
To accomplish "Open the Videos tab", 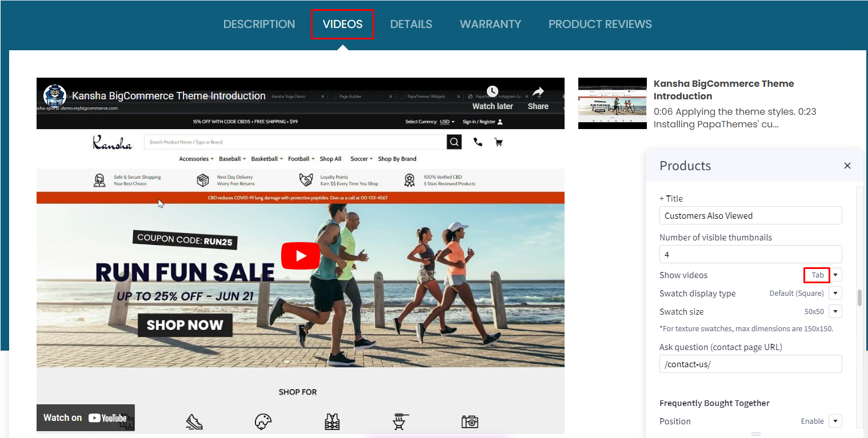I will (x=342, y=24).
